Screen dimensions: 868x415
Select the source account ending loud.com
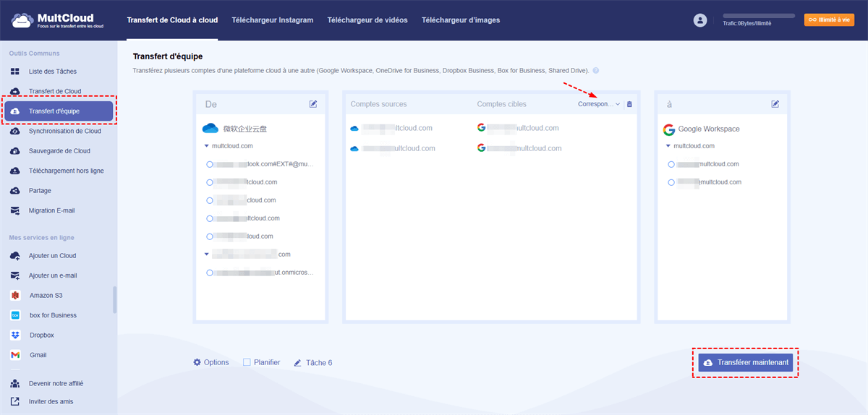pyautogui.click(x=210, y=236)
